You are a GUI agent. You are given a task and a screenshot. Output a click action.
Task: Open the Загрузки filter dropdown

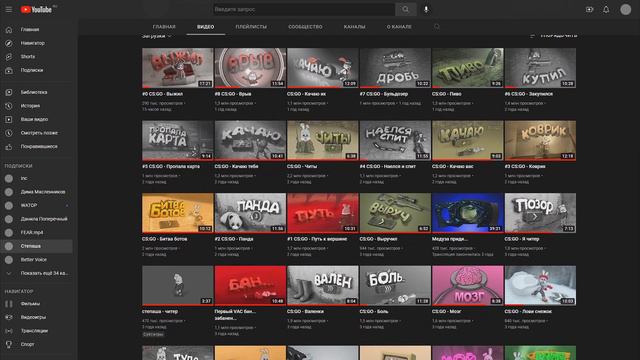(157, 36)
